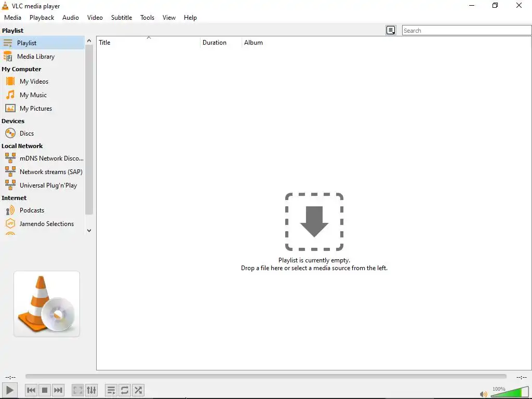Adjust the volume slider
532x399 pixels.
pos(509,392)
